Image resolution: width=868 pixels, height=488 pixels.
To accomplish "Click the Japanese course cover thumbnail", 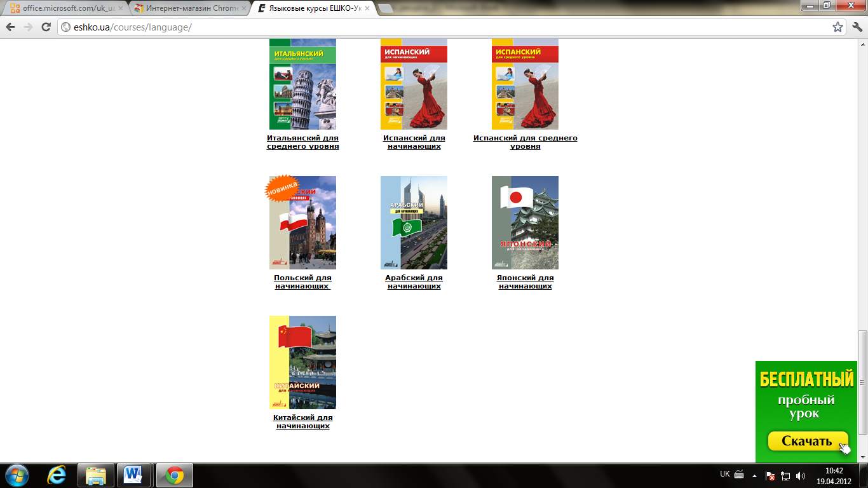I will click(525, 222).
